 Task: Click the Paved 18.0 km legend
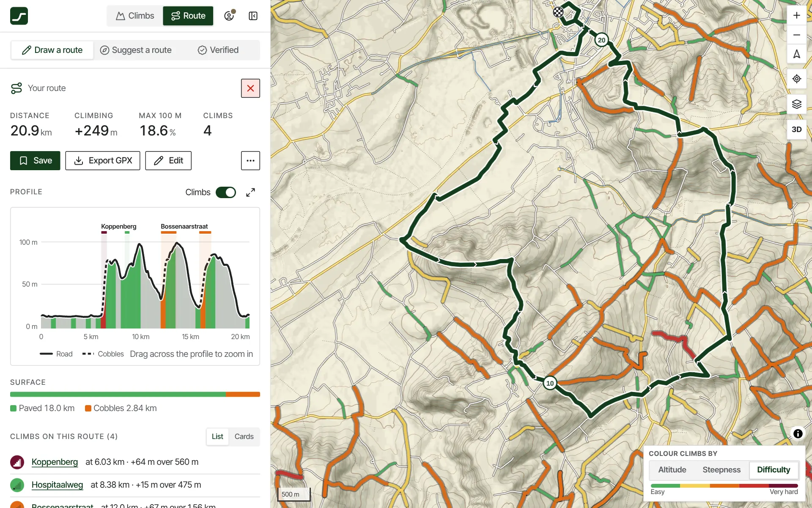click(x=42, y=408)
